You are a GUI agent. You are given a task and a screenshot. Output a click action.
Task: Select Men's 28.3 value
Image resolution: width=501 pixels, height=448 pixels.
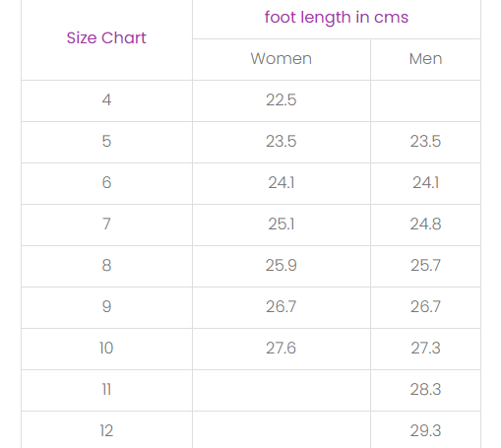425,389
